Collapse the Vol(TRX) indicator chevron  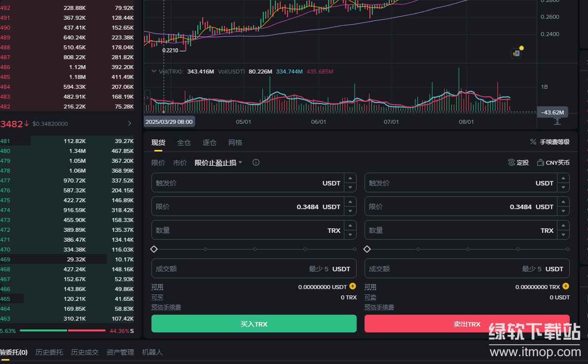point(154,72)
